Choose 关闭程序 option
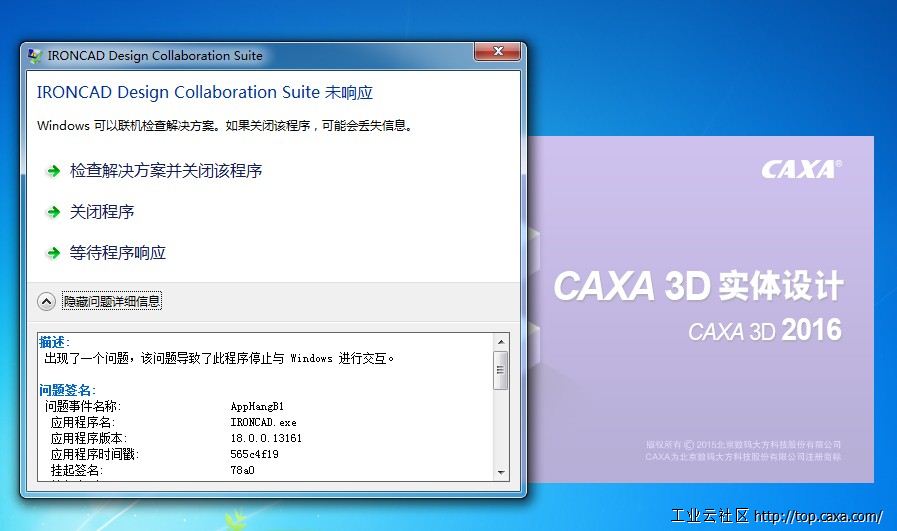Screen dimensions: 897x531 click(x=102, y=212)
